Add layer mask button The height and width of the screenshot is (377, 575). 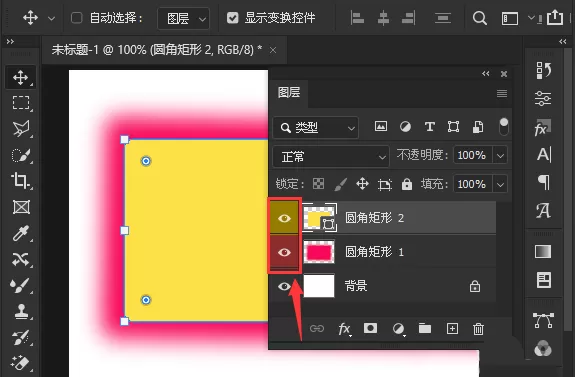click(x=370, y=328)
